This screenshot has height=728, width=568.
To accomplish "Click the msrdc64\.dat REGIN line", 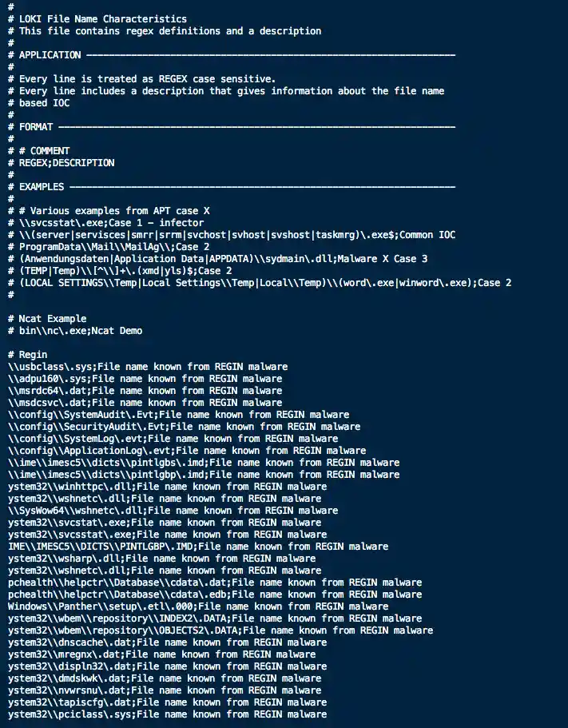I will [x=145, y=391].
